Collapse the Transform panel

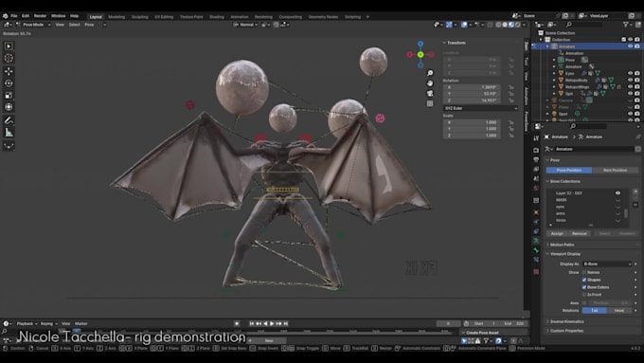click(456, 43)
